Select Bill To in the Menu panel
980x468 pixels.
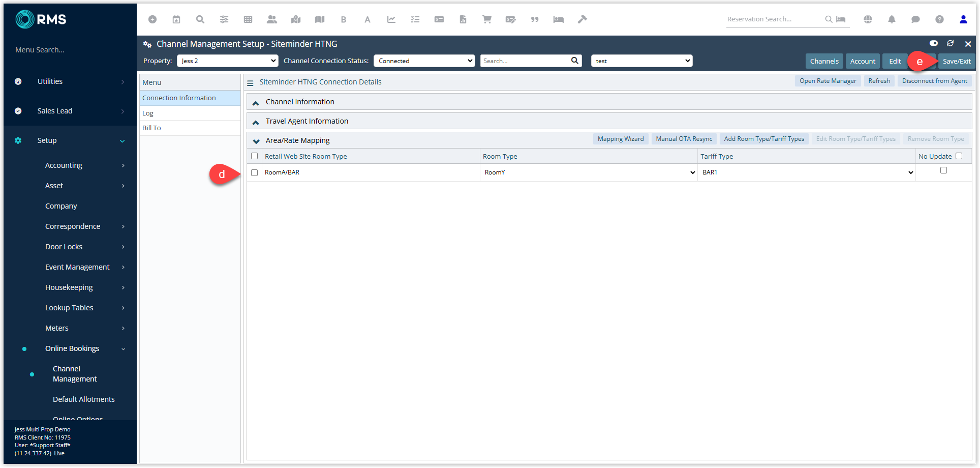coord(190,128)
